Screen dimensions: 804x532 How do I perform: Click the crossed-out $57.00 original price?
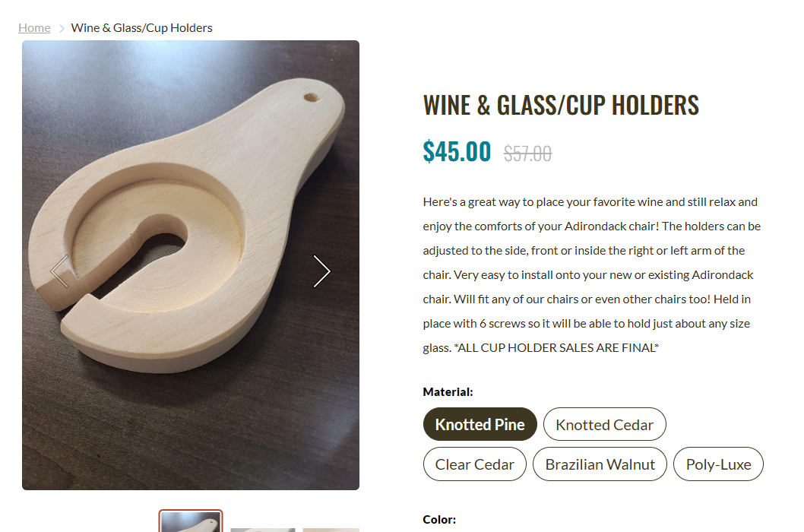click(527, 154)
